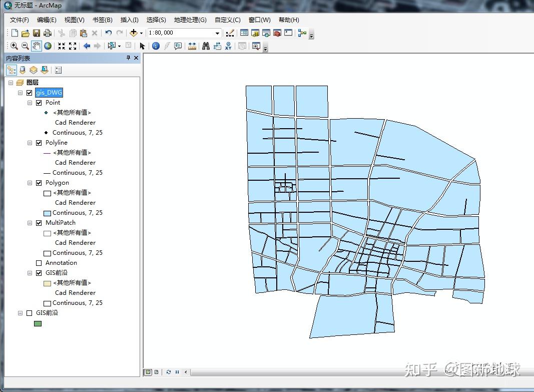This screenshot has height=392, width=534.
Task: Select the Measure tool
Action: (x=192, y=46)
